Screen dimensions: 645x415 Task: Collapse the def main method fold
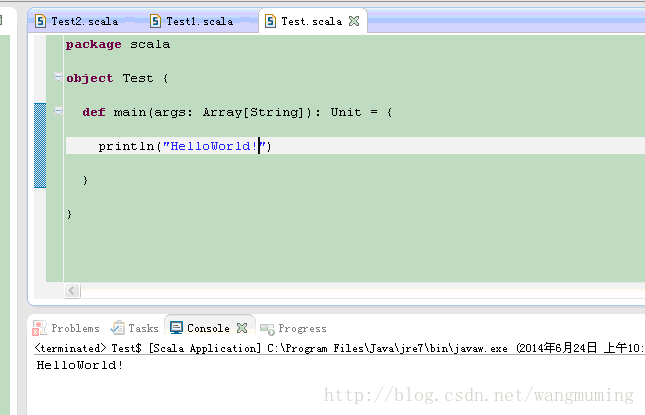point(58,110)
